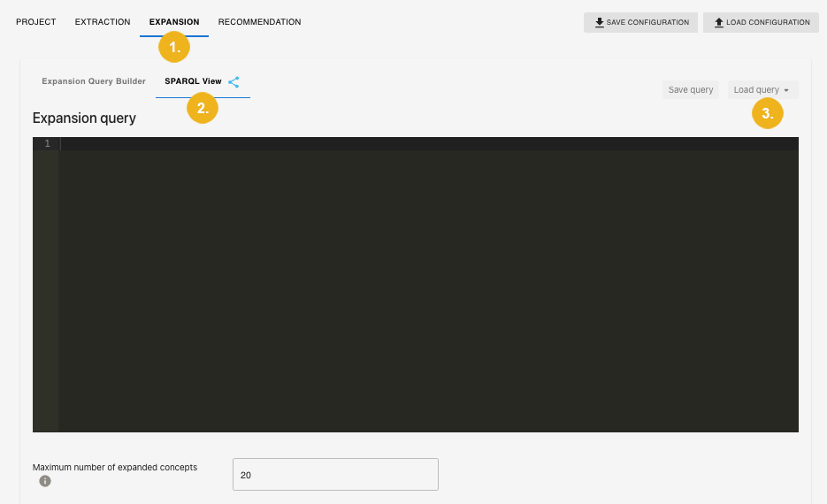Click the yellow step 2 marker
The width and height of the screenshot is (827, 504).
(x=203, y=108)
